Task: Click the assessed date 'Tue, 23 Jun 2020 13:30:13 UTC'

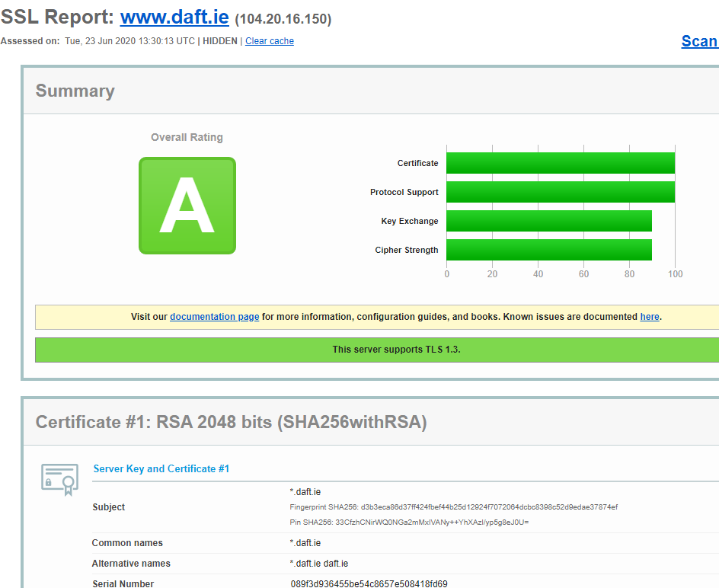Action: (x=129, y=41)
